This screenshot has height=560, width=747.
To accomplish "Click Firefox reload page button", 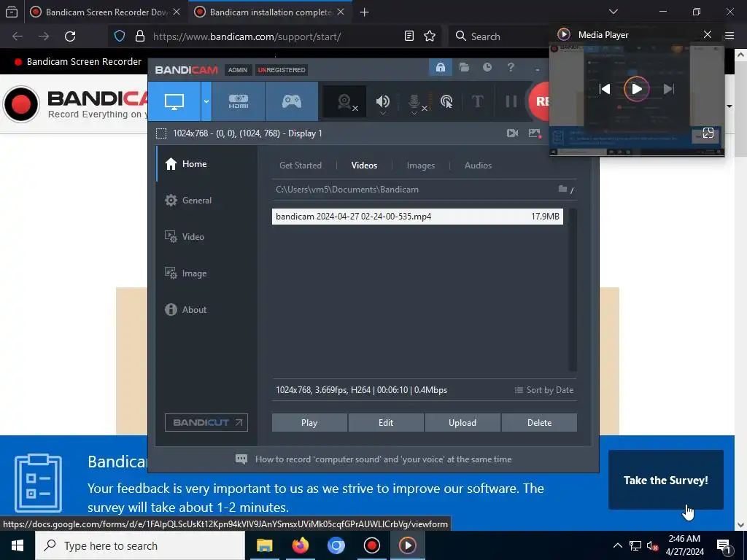I will (x=70, y=36).
